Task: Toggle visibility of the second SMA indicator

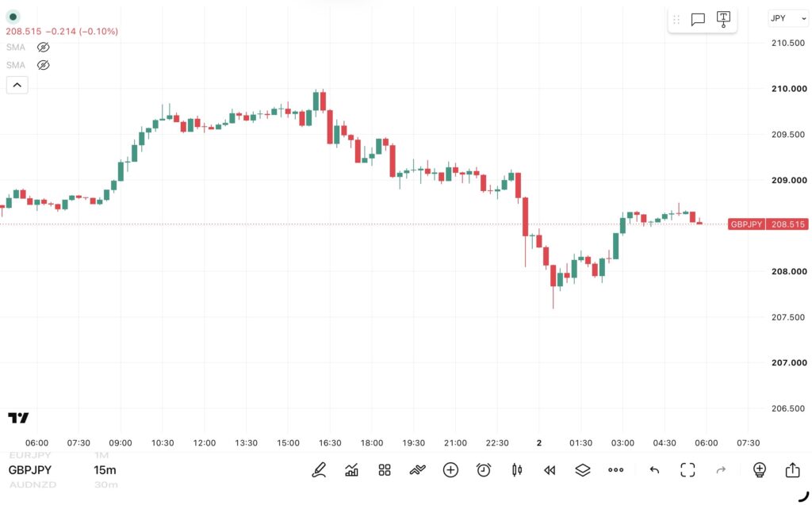Action: coord(43,65)
